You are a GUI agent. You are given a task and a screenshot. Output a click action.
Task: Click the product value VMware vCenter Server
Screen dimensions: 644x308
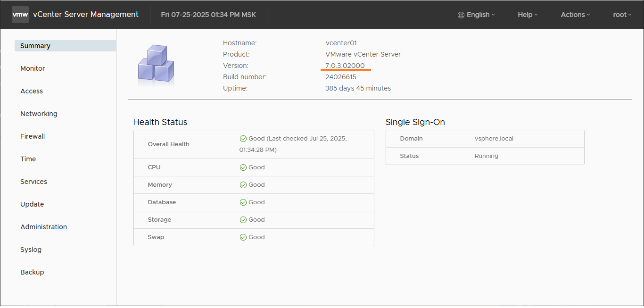coord(363,54)
